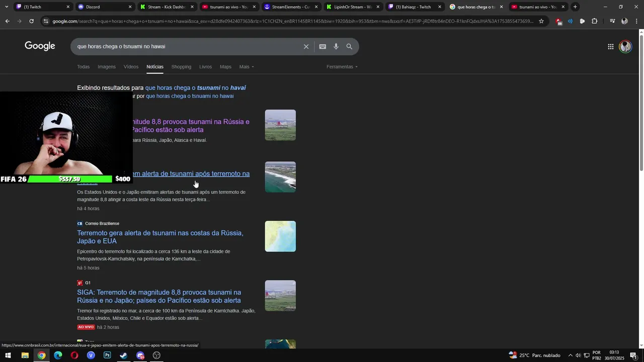Switch to the Todas results tab
Viewport: 644px width, 362px height.
click(83, 67)
